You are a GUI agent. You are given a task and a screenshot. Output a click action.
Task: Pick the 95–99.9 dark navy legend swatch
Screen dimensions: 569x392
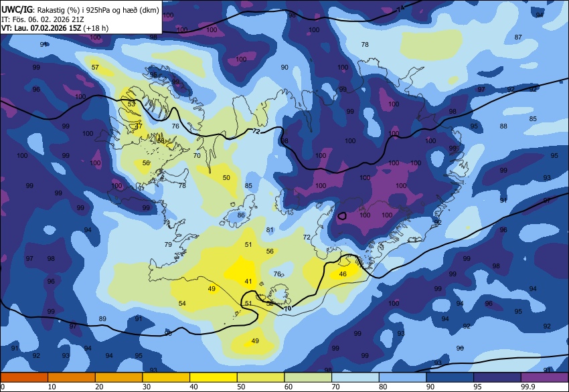click(x=497, y=377)
